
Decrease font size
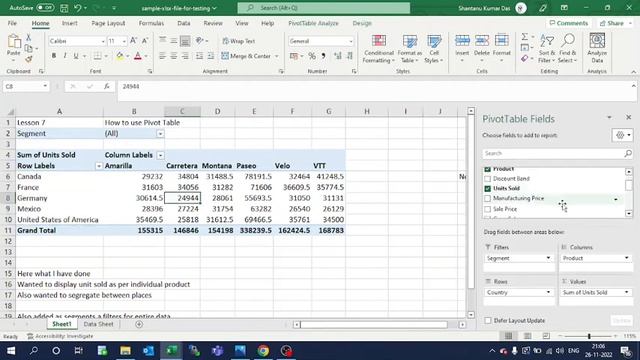tap(145, 41)
